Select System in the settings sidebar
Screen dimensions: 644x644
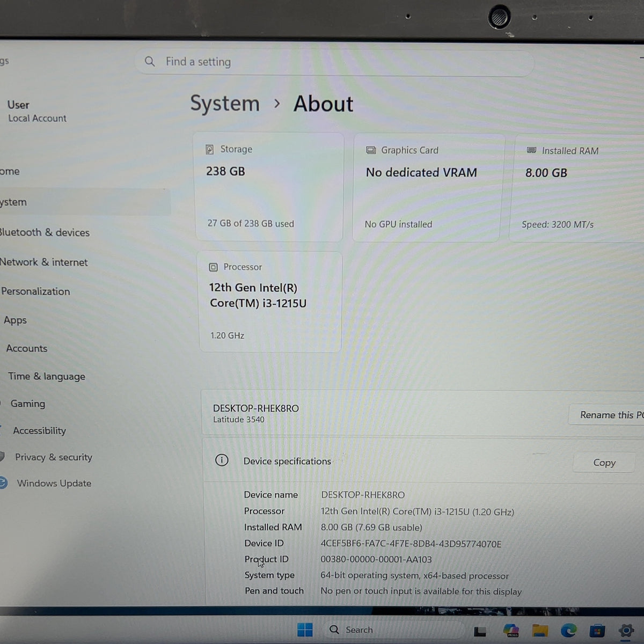click(x=85, y=202)
